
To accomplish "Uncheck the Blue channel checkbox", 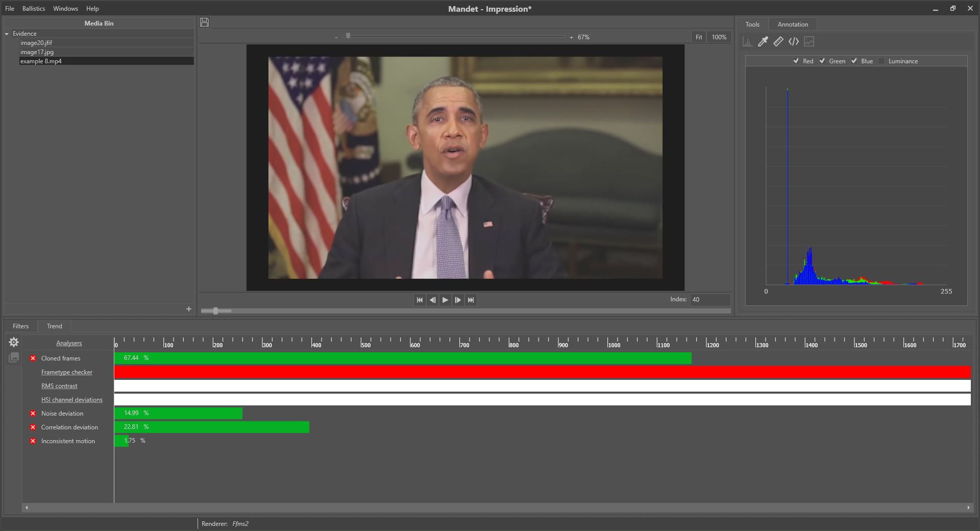I will [x=854, y=61].
